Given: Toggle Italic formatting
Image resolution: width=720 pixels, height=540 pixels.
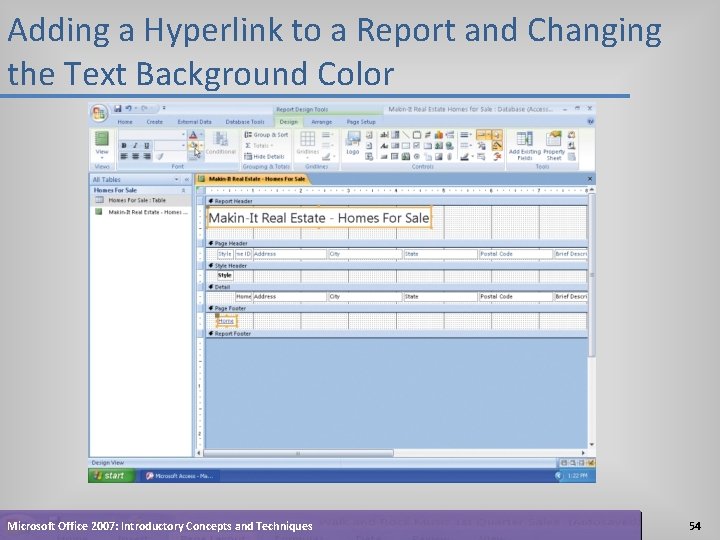Looking at the screenshot, I should pos(135,146).
